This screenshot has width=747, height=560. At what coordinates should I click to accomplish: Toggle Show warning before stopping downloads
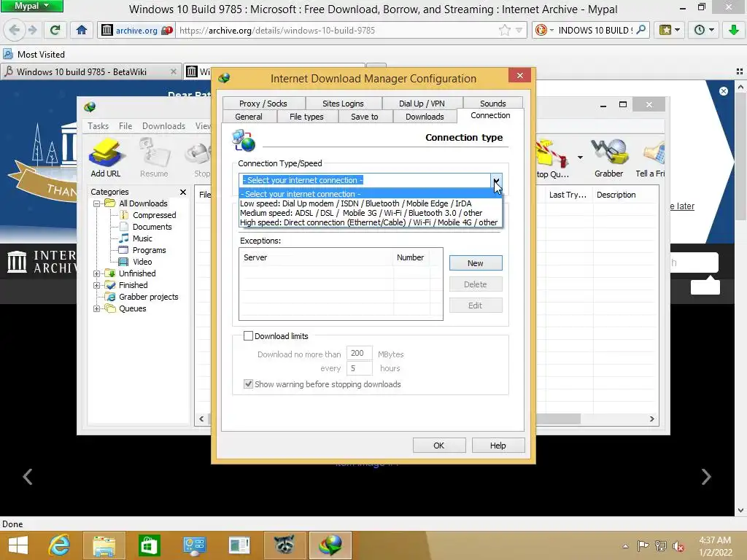point(248,384)
